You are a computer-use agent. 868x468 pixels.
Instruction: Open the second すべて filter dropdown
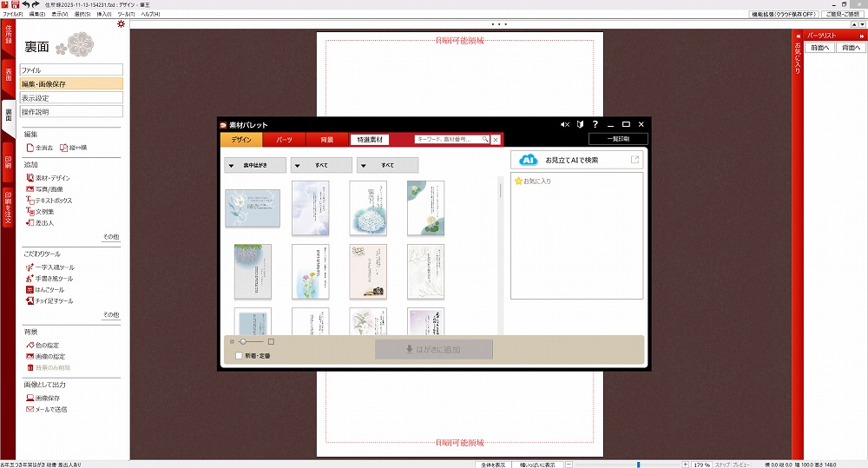click(x=321, y=165)
